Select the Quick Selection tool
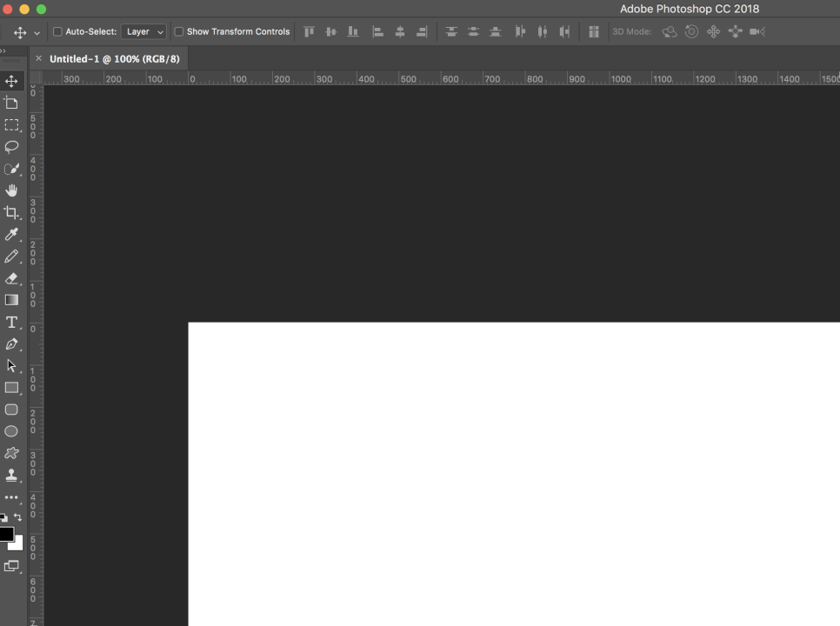The height and width of the screenshot is (626, 840). pos(11,169)
